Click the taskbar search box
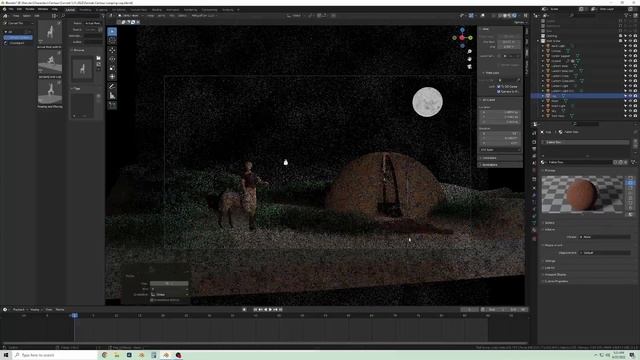 click(x=55, y=355)
